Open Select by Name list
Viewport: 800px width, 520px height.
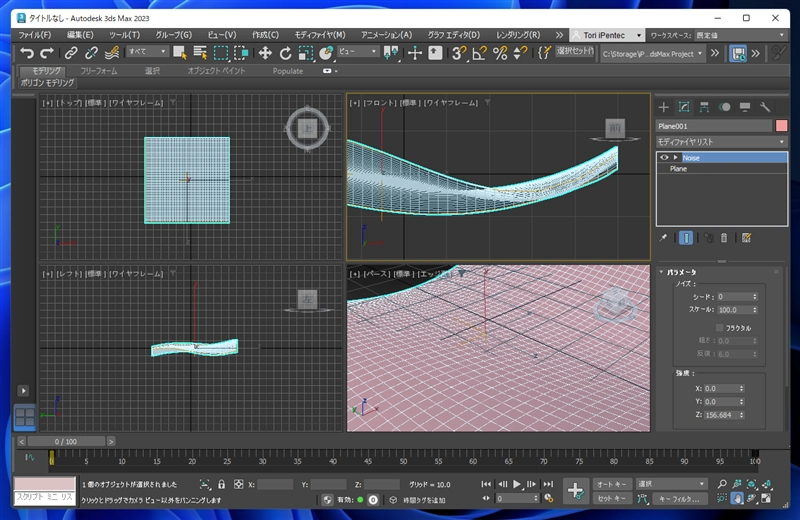click(x=200, y=53)
